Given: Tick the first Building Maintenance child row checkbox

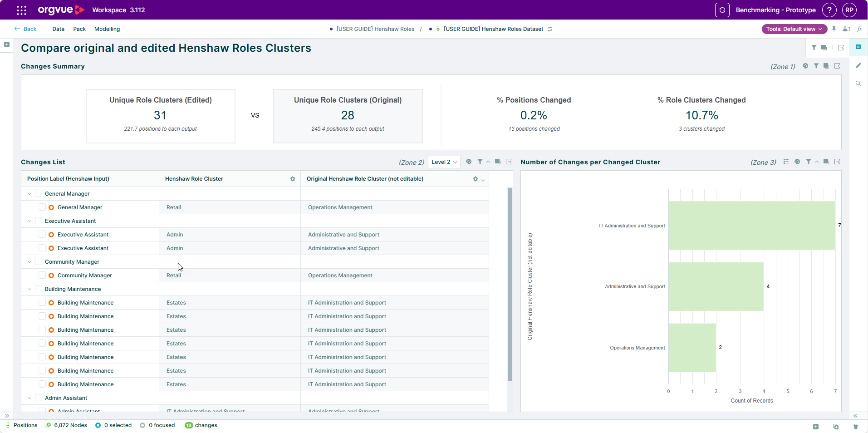Looking at the screenshot, I should [42, 303].
